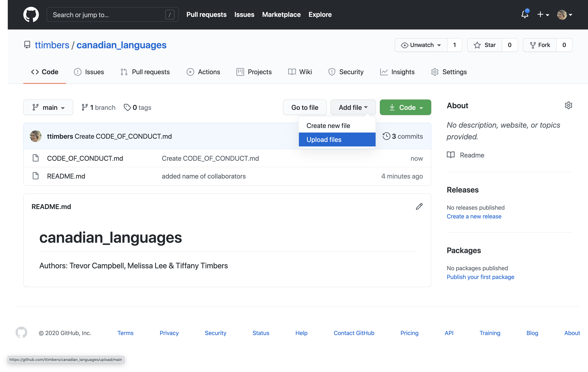Click the GitHub Octocat logo in header

[31, 14]
